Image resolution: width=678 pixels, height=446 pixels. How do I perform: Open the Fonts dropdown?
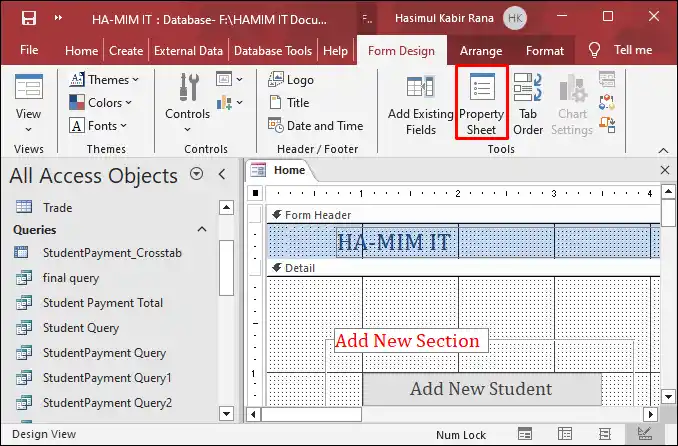pos(98,125)
